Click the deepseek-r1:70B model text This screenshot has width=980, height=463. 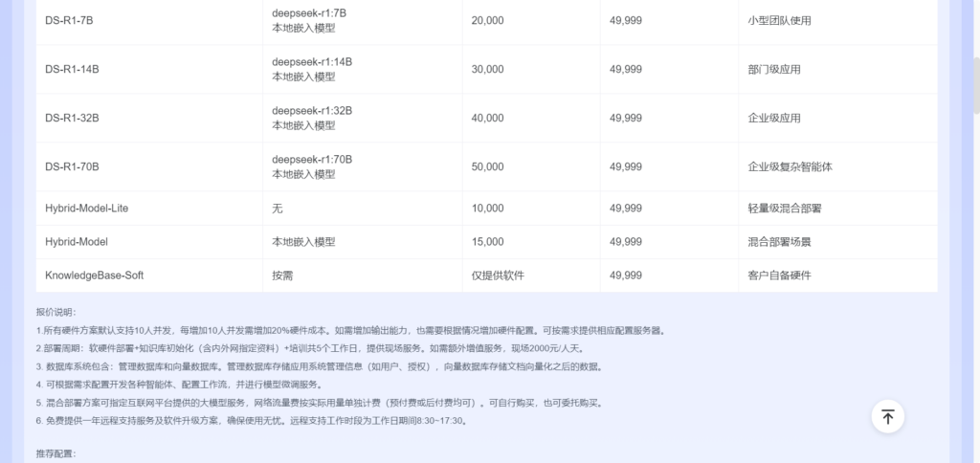(x=312, y=160)
